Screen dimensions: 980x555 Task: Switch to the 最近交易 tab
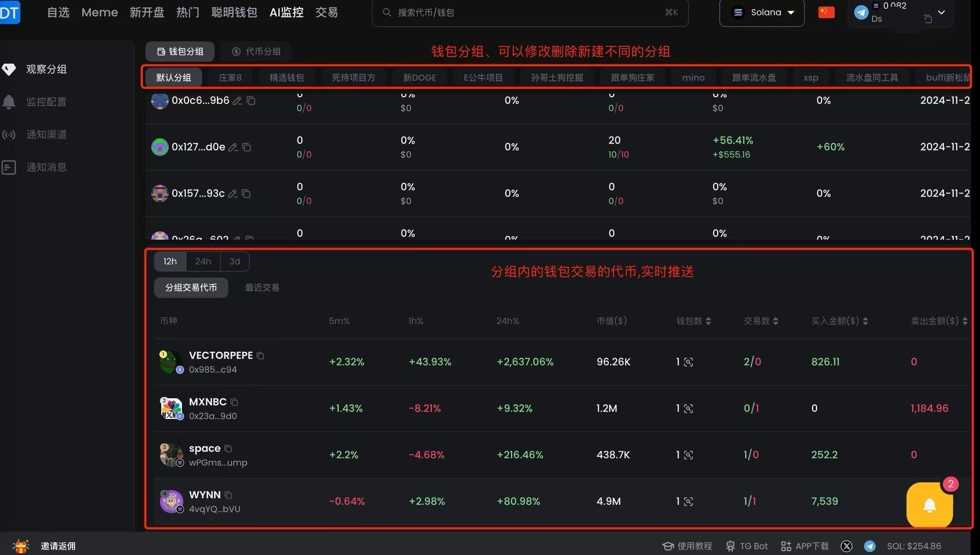[262, 288]
